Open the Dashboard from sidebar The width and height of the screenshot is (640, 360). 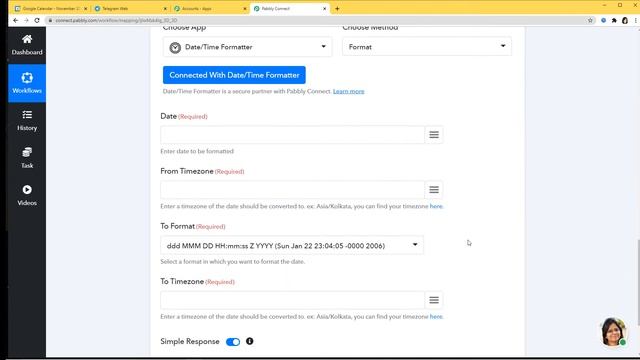tap(27, 45)
